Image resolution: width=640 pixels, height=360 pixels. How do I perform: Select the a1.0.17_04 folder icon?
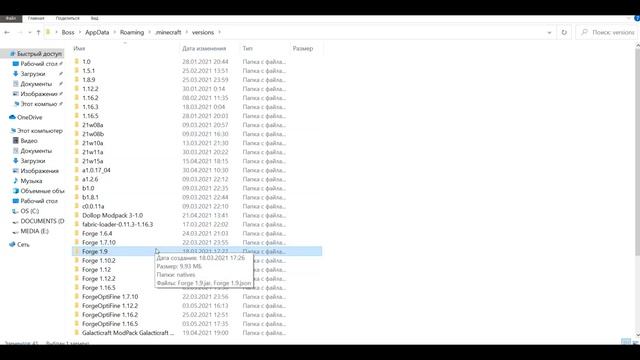(76, 170)
